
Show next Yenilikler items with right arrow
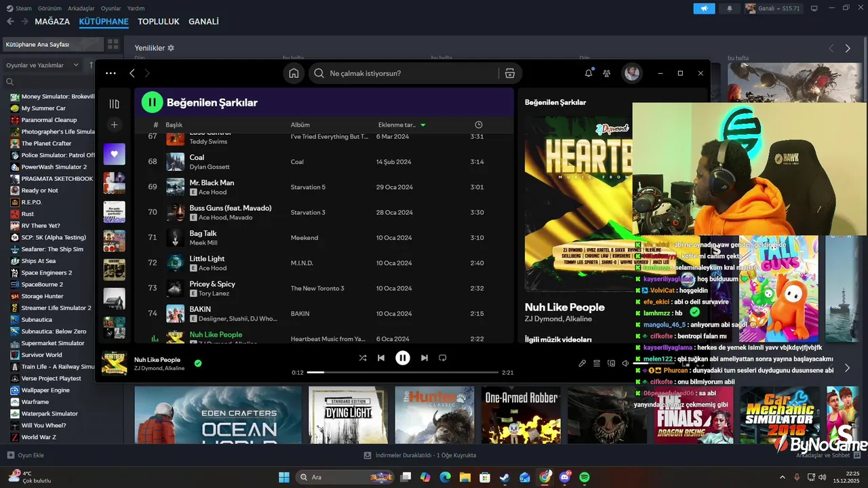[848, 48]
